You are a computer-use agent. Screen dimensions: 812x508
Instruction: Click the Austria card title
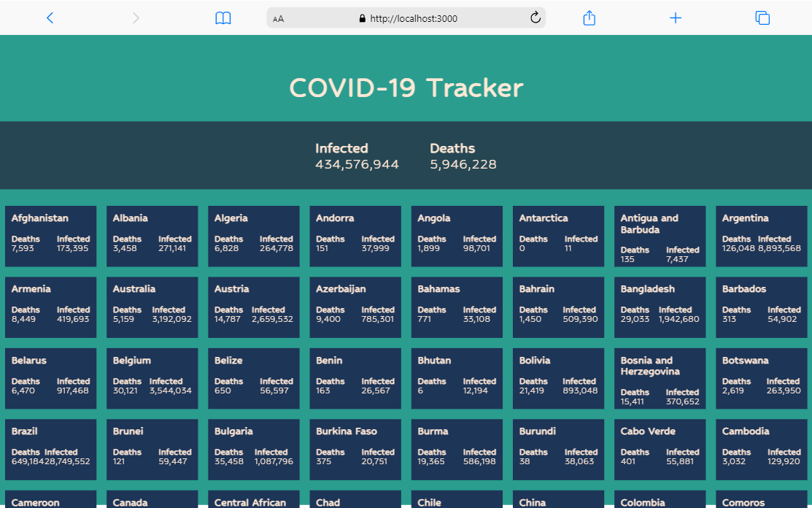tap(231, 289)
